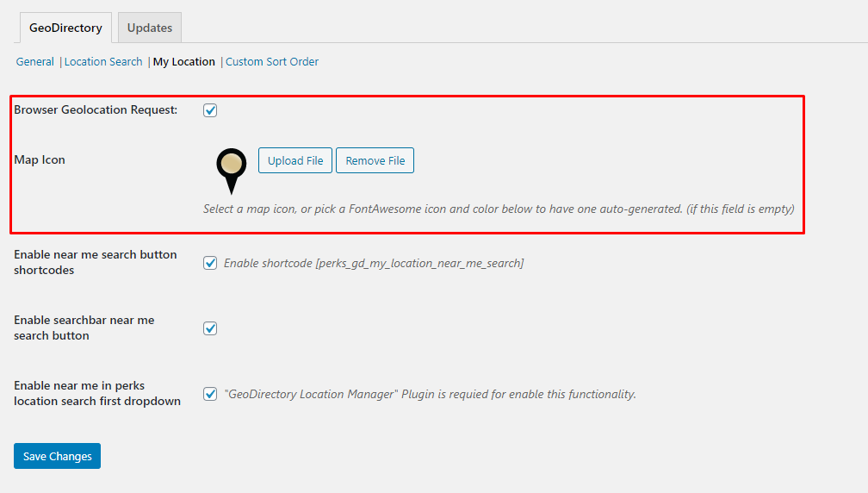This screenshot has height=493, width=868.
Task: Click Upload File for map icon
Action: coord(295,160)
